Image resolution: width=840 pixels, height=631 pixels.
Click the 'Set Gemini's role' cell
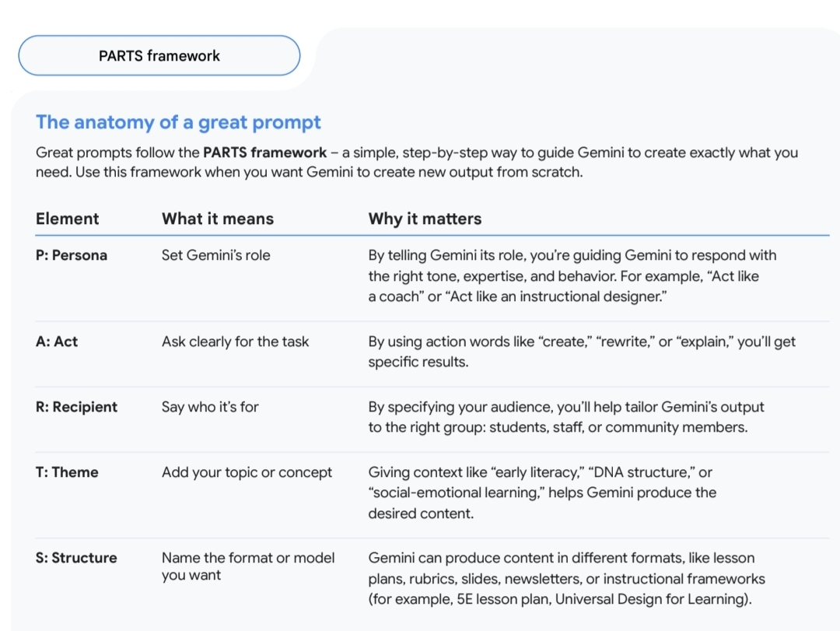click(x=216, y=255)
